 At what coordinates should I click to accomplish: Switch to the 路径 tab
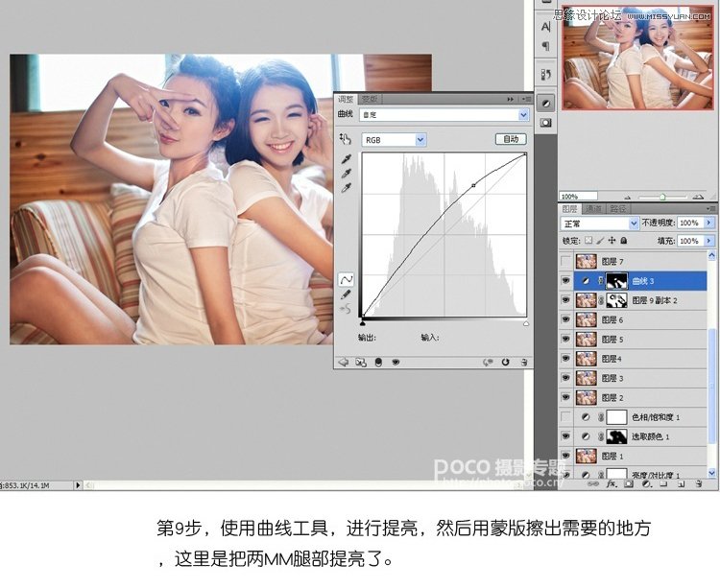618,209
